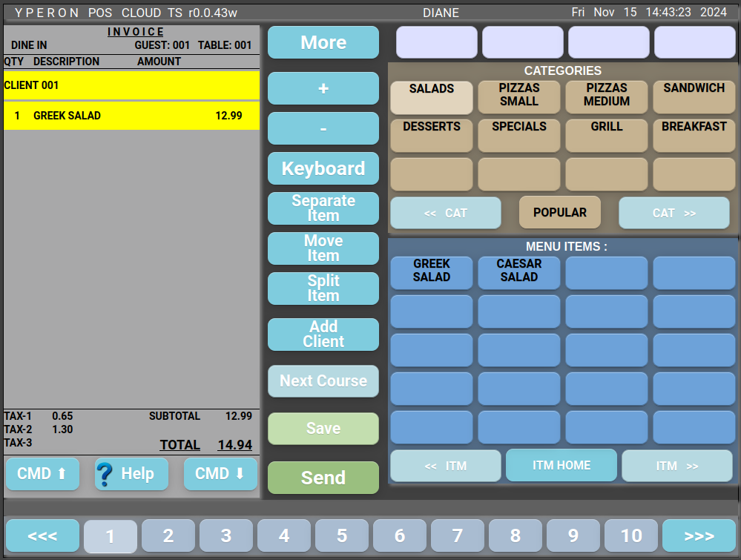Go to next category page CAT >>
Screen dimensions: 741x560
(x=674, y=213)
